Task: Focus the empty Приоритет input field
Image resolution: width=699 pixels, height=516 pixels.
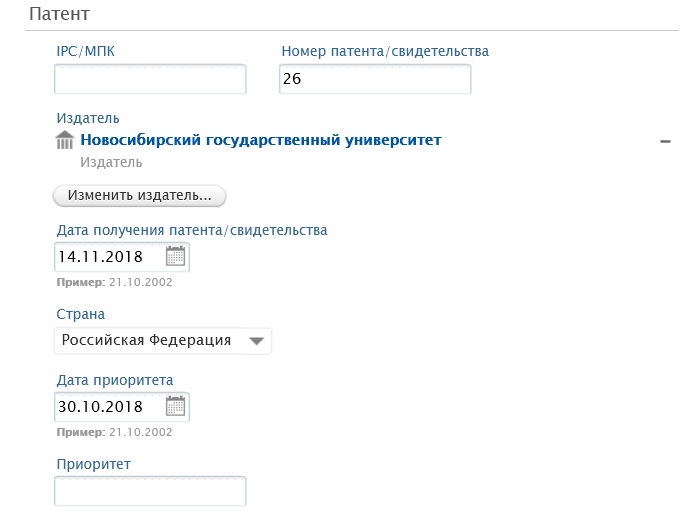Action: click(150, 491)
